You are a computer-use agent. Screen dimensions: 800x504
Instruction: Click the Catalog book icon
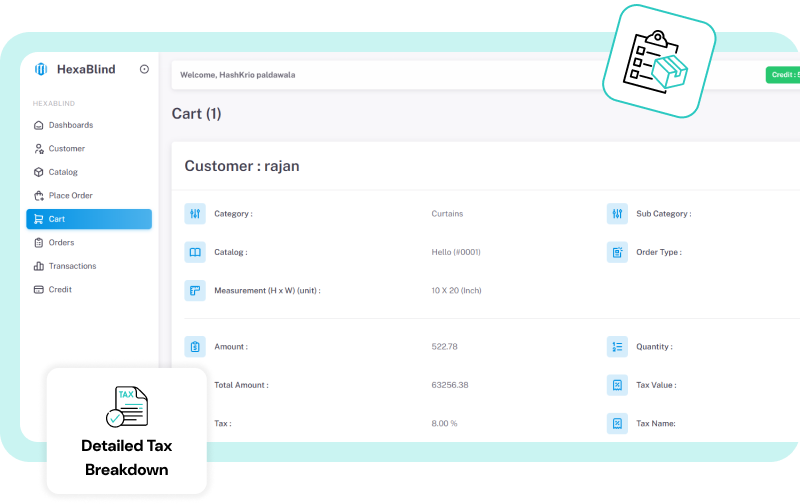coord(195,253)
